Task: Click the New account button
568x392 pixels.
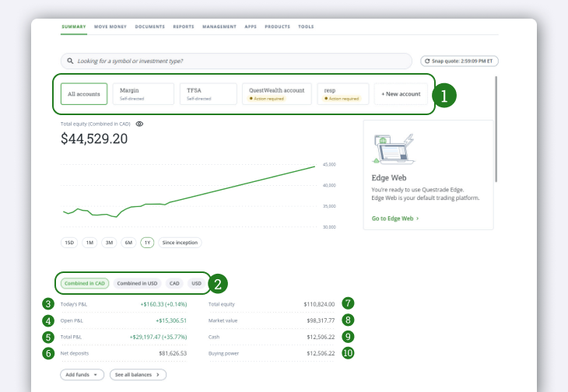Action: pyautogui.click(x=401, y=94)
